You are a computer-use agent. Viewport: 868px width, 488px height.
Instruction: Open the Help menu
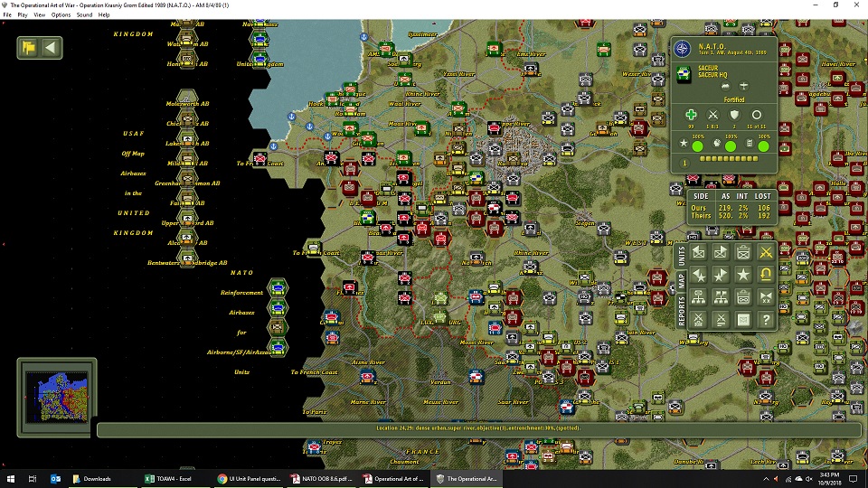[103, 15]
